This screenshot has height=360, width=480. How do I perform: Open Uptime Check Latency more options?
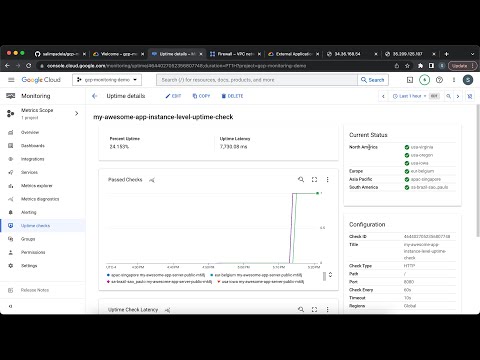coord(328,309)
